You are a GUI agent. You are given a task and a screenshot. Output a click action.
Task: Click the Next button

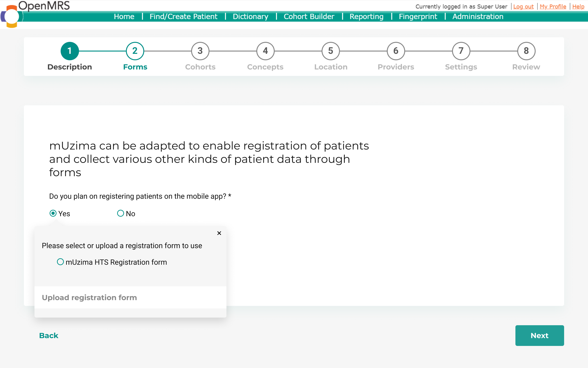tap(539, 335)
